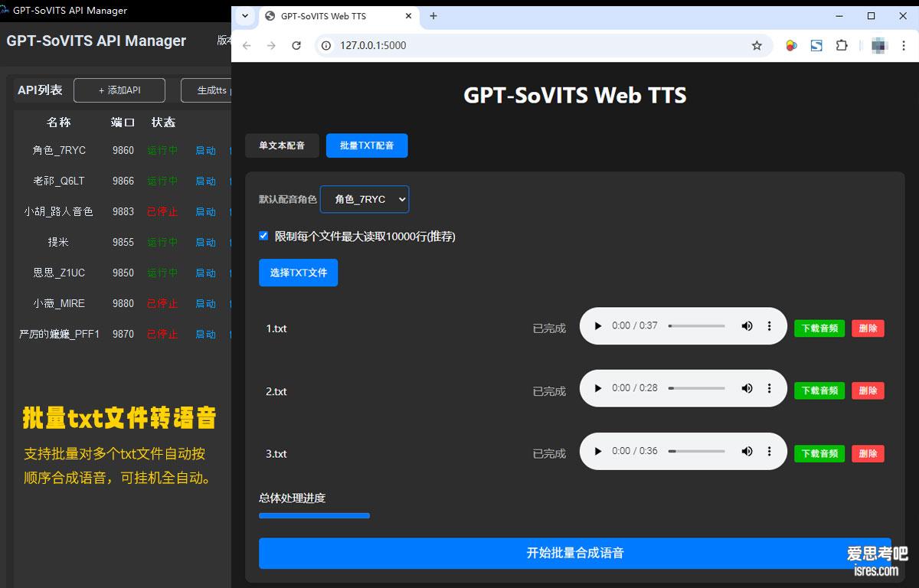Start the 老祁_Q6LT API via 启动

[205, 181]
